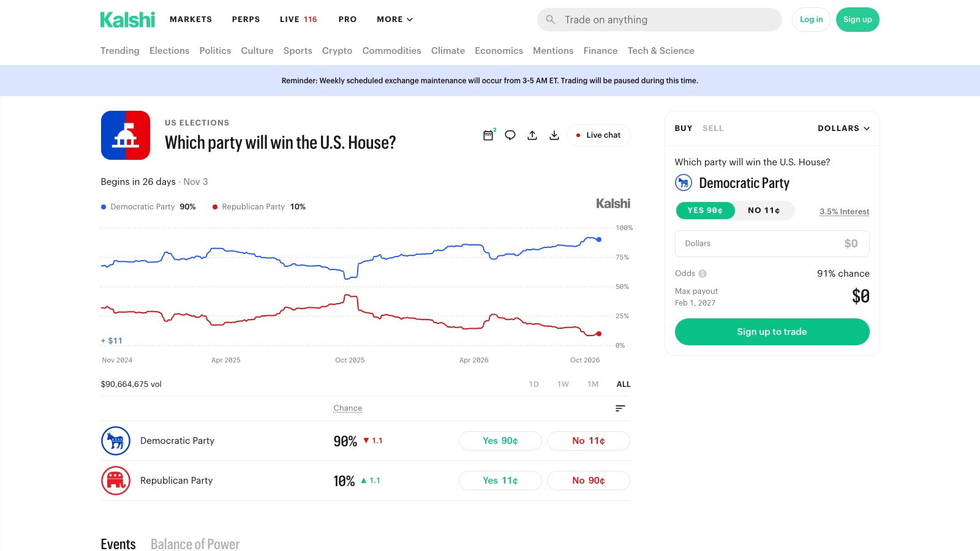Open the 3.5% Interest link
Screen dimensions: 980x551
point(845,212)
